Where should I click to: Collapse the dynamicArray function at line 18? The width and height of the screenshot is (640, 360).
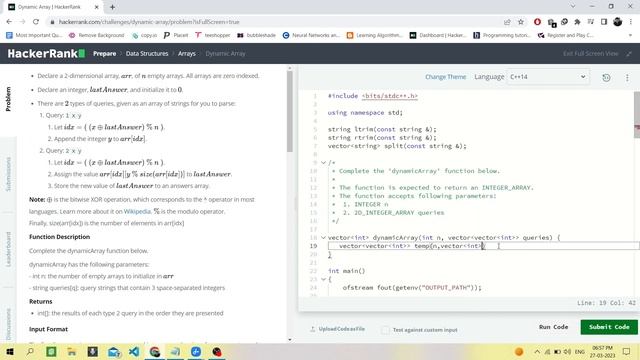pyautogui.click(x=323, y=238)
